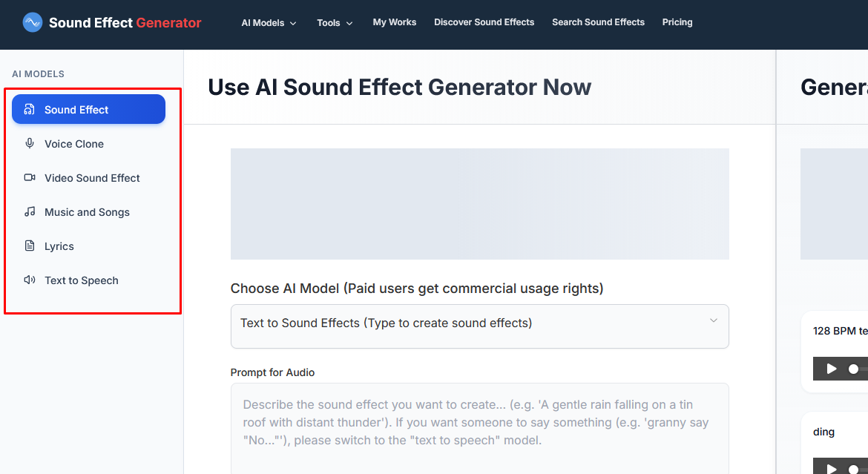Click the Text to Speech speaker icon

pos(30,280)
